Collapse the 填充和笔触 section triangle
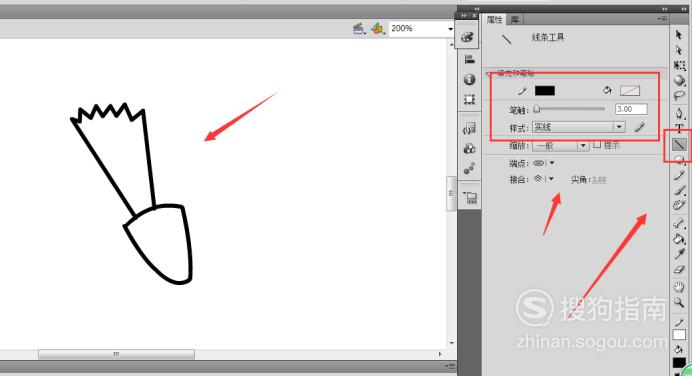692x376 pixels. pos(488,74)
